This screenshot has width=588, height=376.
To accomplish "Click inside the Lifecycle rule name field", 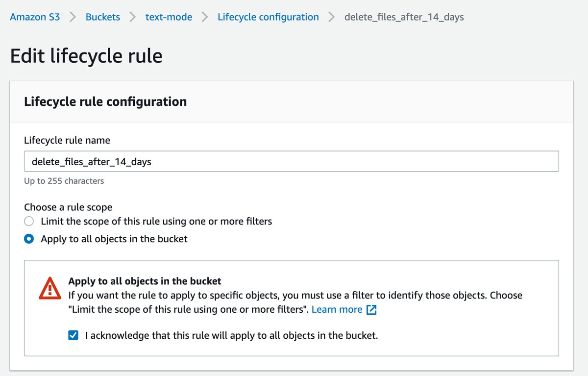I will 291,161.
